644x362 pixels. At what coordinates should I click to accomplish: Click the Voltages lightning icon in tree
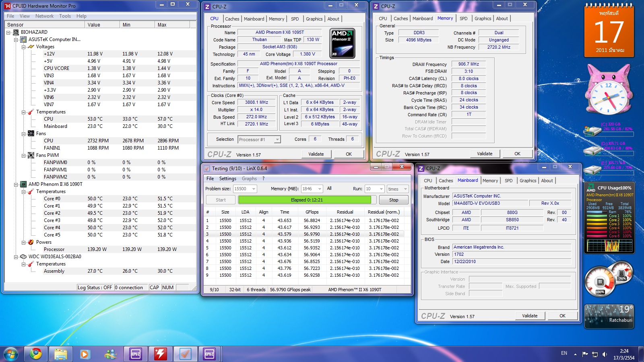[x=31, y=47]
